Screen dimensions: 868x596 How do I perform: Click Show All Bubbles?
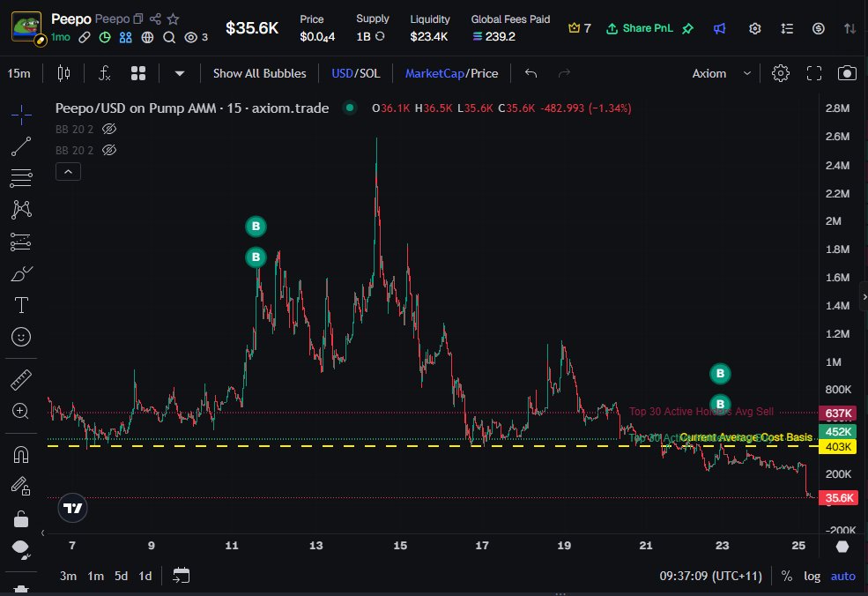(260, 73)
